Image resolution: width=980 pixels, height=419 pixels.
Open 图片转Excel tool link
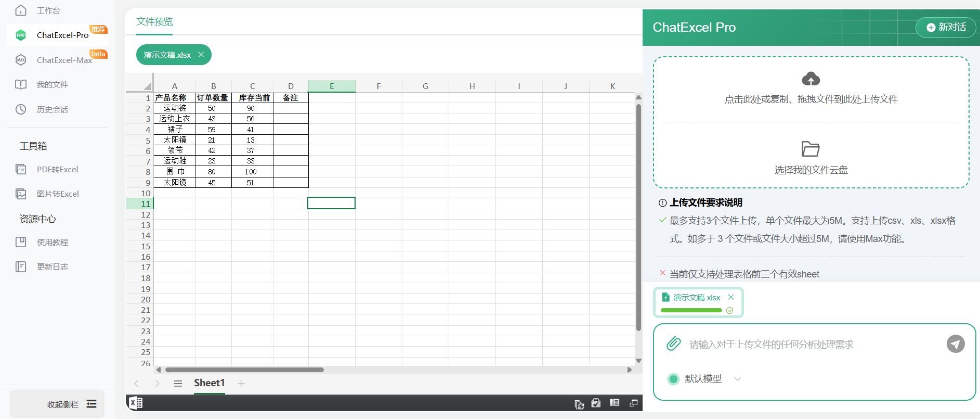(x=58, y=194)
